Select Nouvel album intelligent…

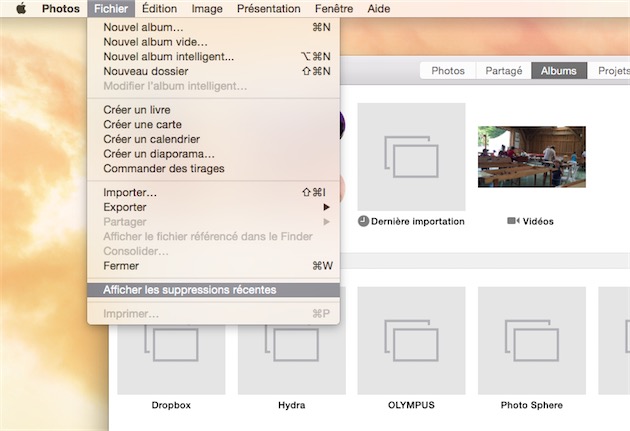point(214,57)
